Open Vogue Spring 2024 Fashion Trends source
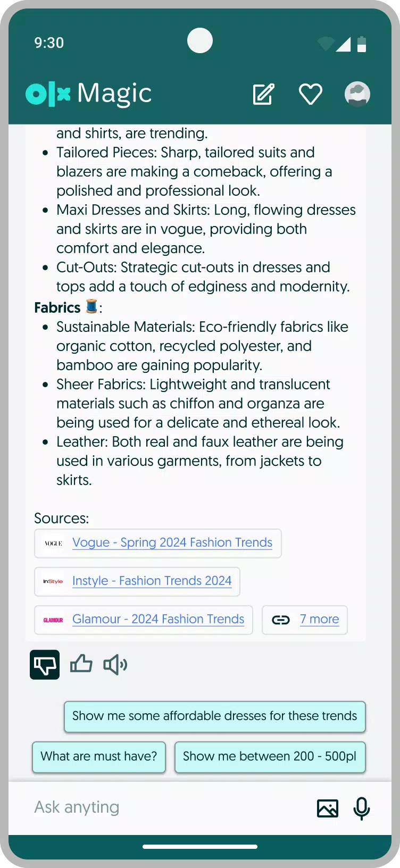Viewport: 400px width, 868px height. (172, 543)
